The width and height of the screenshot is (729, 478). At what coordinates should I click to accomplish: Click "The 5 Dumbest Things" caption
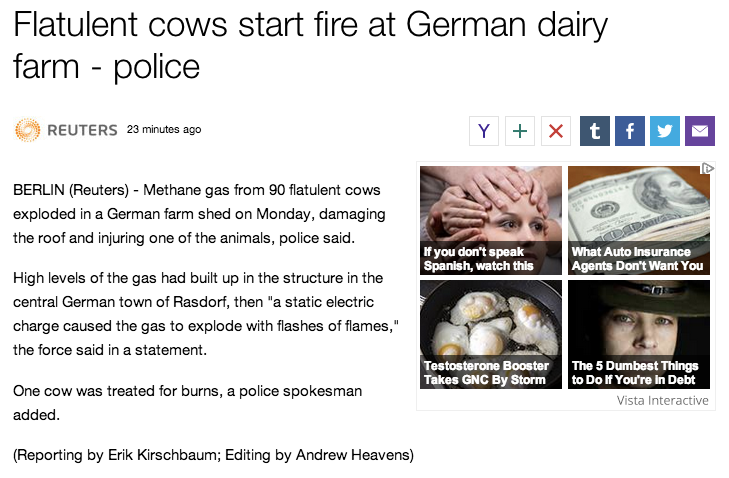pyautogui.click(x=635, y=373)
